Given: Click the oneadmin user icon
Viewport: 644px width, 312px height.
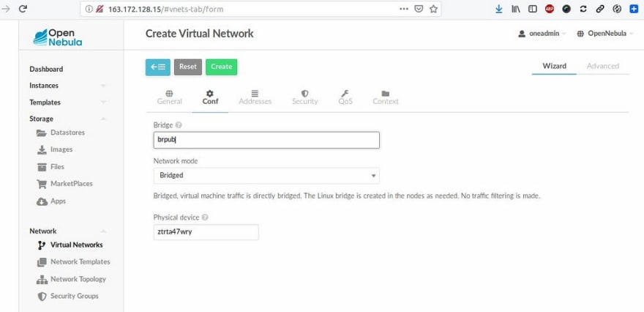Looking at the screenshot, I should 522,34.
